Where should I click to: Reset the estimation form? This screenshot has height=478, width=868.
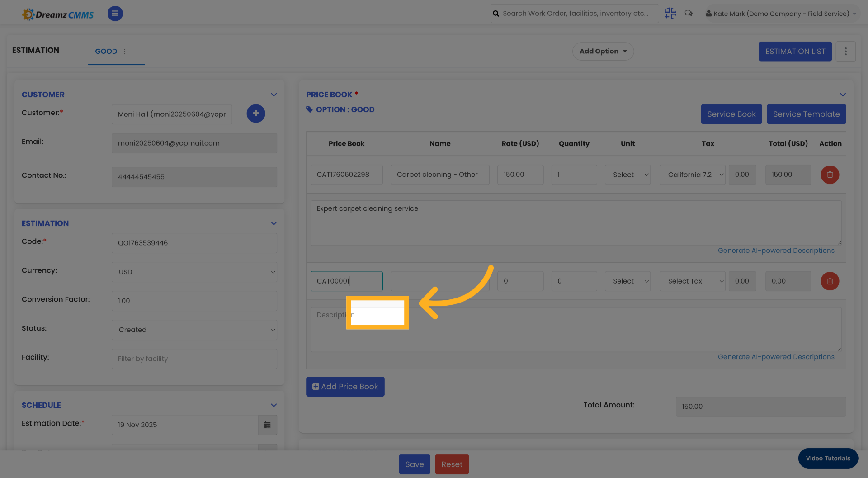pyautogui.click(x=452, y=464)
